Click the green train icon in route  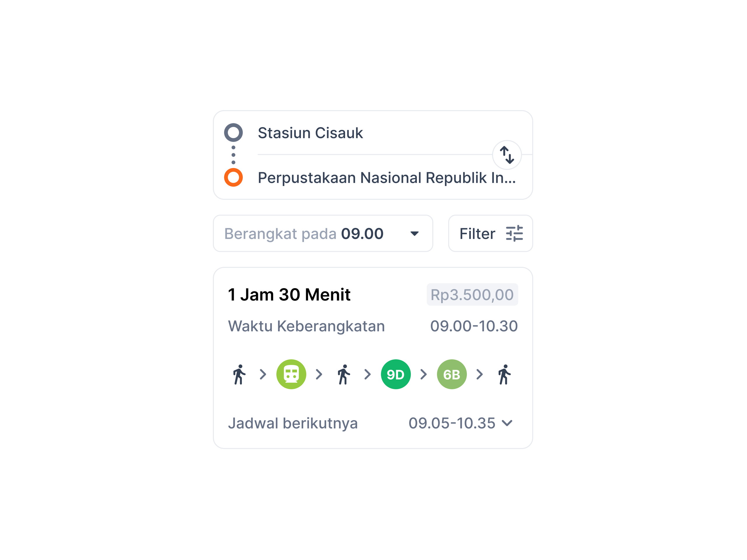[x=291, y=374]
